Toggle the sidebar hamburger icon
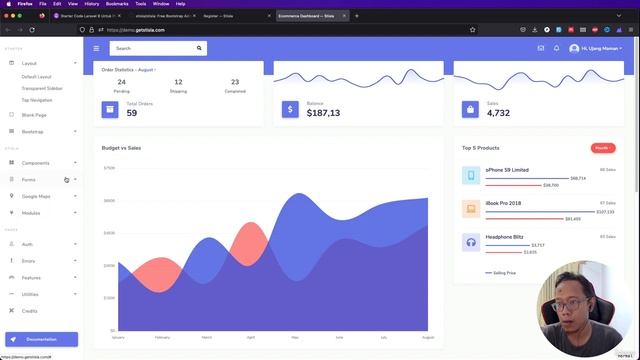The image size is (640, 360). (x=96, y=48)
